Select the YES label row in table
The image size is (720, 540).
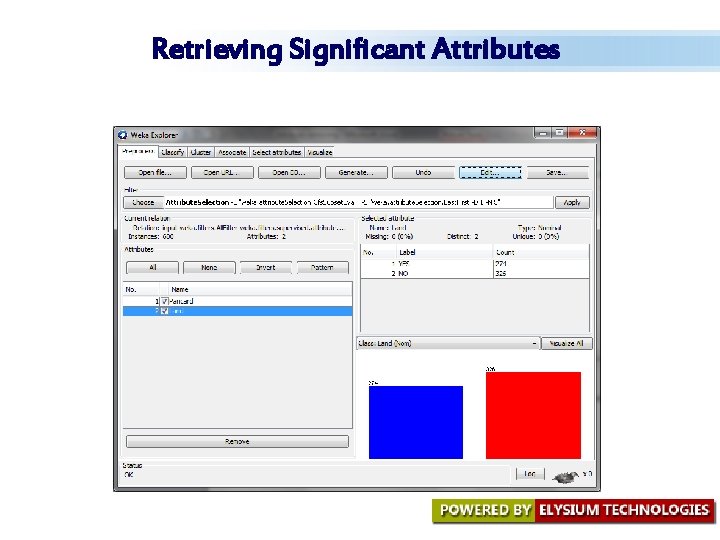point(475,264)
